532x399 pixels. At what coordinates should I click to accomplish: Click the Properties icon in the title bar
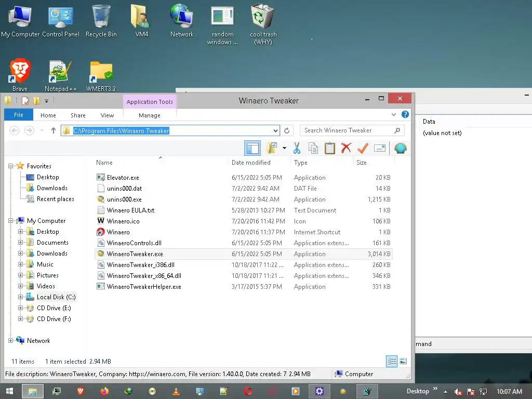25,101
